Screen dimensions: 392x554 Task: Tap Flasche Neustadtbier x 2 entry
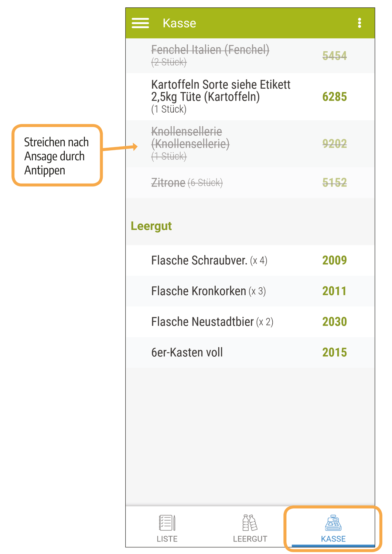(x=250, y=322)
